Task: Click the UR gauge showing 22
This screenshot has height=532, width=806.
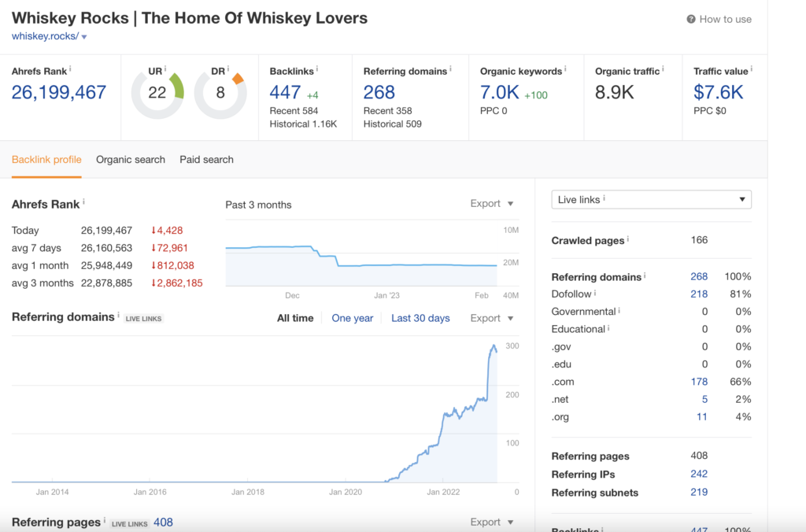Action: pyautogui.click(x=157, y=93)
